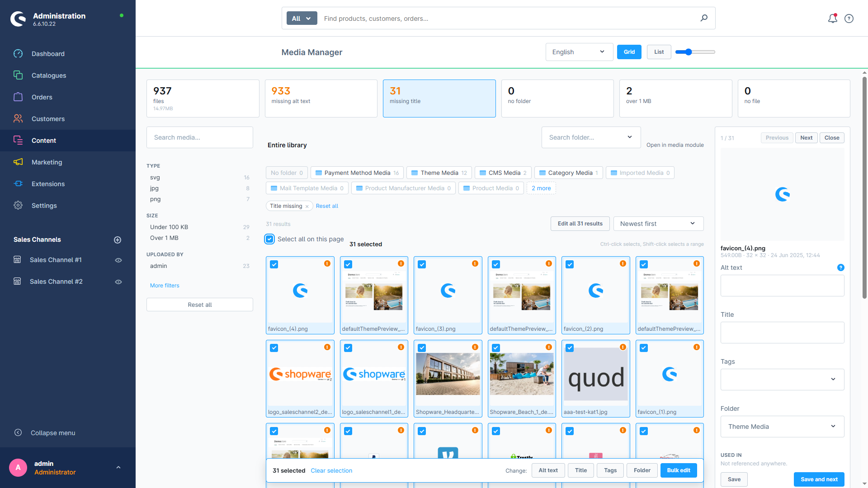This screenshot has width=868, height=488.
Task: Uncheck the favicon_(4).png checkbox
Action: click(274, 264)
